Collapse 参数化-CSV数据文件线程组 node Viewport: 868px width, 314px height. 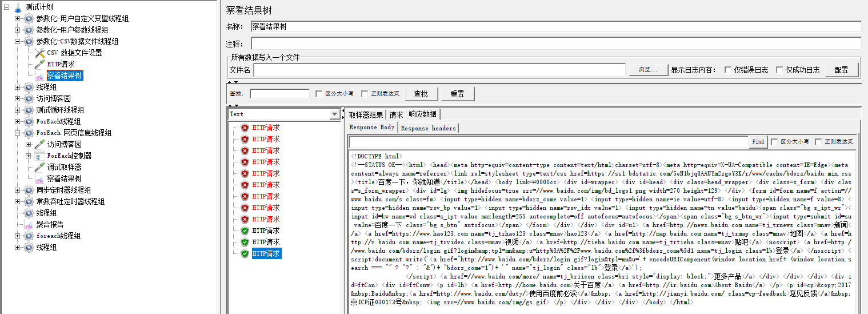[17, 41]
